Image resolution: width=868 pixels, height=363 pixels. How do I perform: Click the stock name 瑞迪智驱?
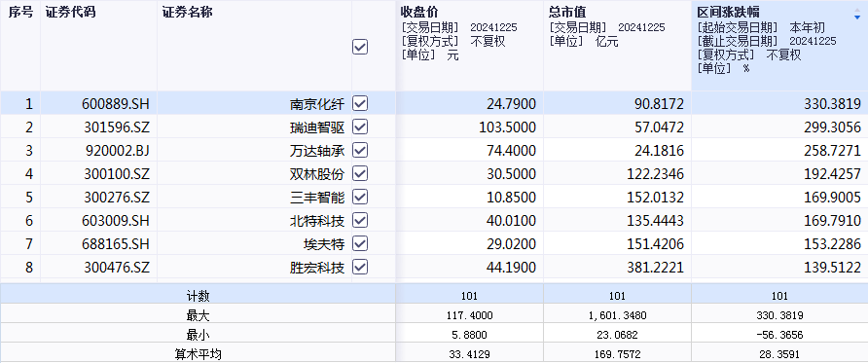[x=317, y=127]
